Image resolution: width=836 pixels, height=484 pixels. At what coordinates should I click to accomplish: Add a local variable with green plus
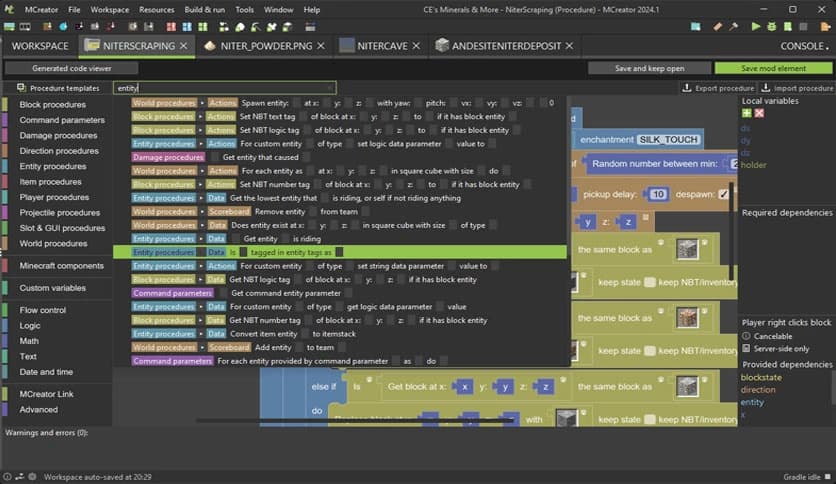746,114
